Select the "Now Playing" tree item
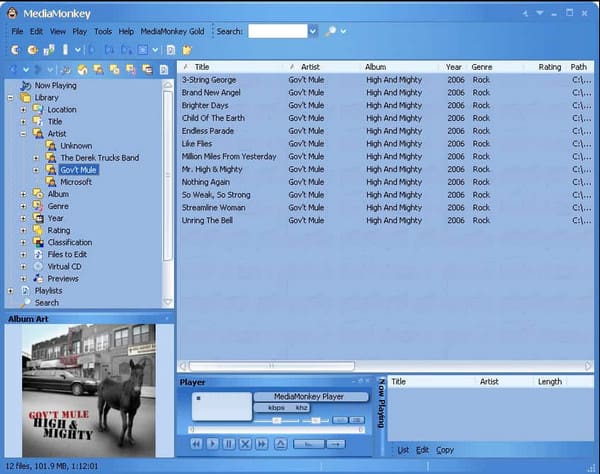 click(55, 85)
